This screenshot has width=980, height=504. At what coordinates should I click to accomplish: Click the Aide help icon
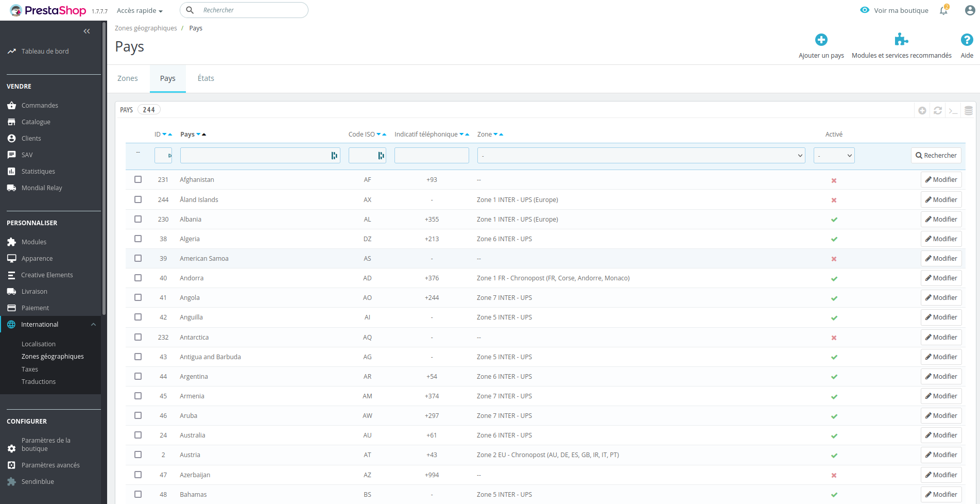pos(966,39)
